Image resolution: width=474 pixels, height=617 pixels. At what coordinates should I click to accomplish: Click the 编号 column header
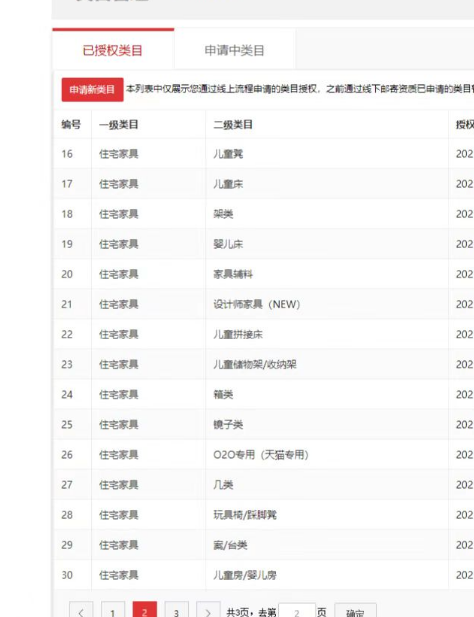(71, 125)
